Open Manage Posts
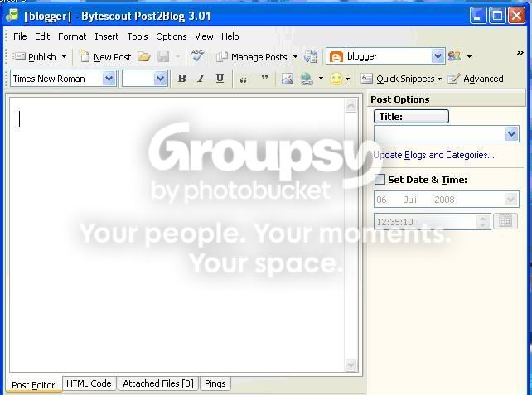 (252, 57)
